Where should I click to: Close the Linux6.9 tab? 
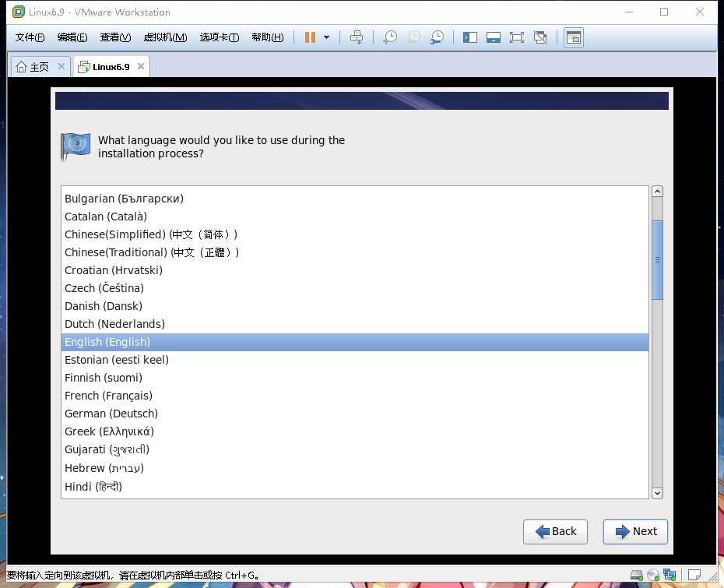(x=141, y=66)
